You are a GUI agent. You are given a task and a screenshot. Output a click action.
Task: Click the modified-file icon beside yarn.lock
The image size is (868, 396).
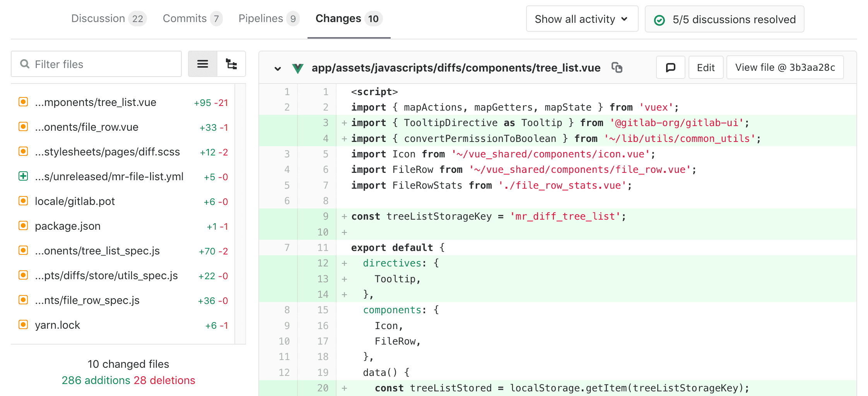click(x=23, y=325)
